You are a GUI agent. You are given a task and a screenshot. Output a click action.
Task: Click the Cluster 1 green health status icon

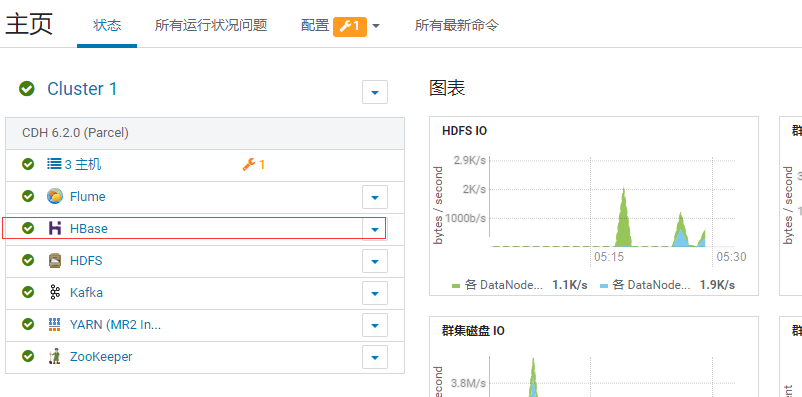(x=27, y=89)
